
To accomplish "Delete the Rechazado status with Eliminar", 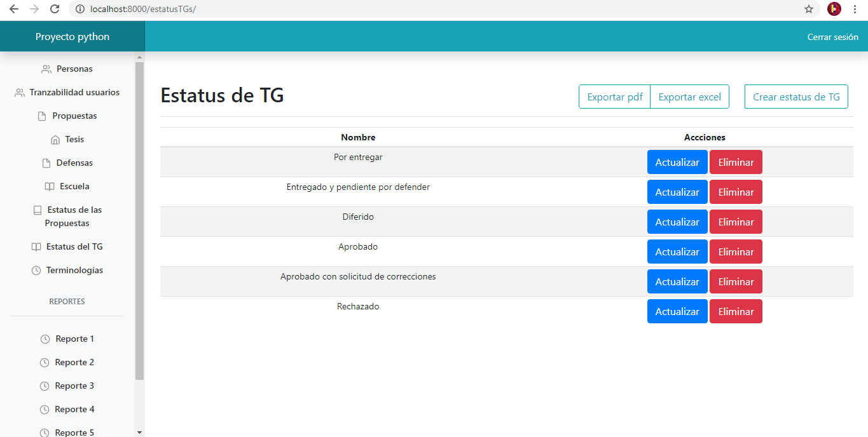I will coord(736,312).
